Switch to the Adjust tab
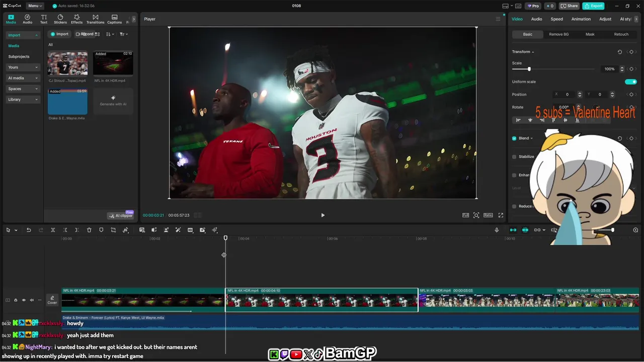 pyautogui.click(x=605, y=19)
